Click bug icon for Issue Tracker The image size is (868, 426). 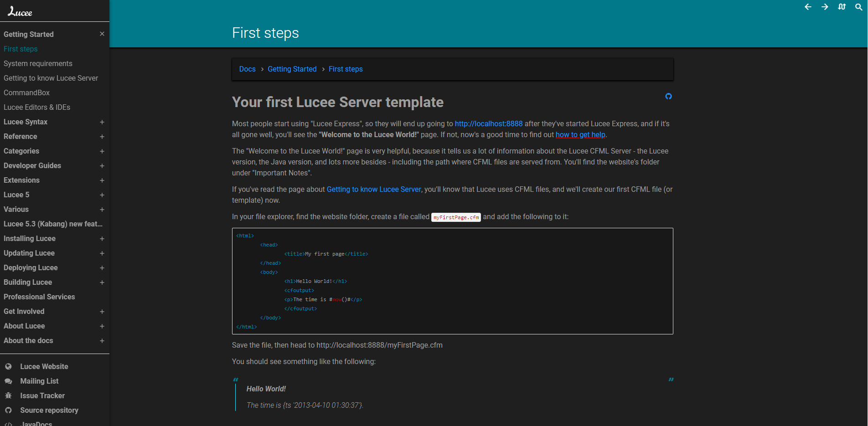tap(8, 395)
